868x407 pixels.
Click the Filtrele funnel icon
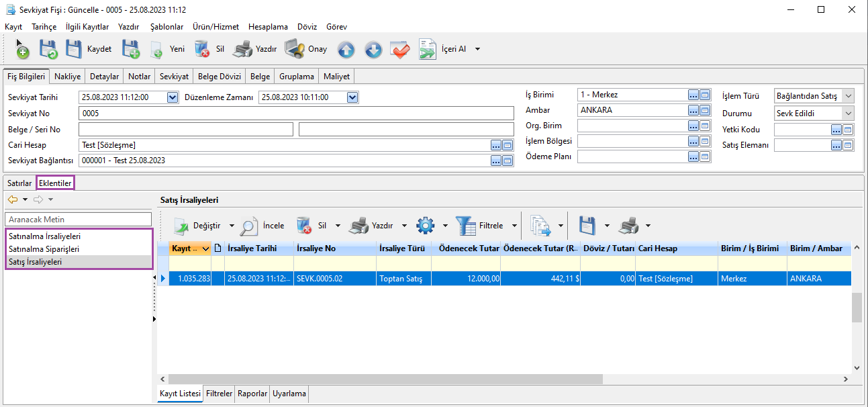[x=465, y=226]
